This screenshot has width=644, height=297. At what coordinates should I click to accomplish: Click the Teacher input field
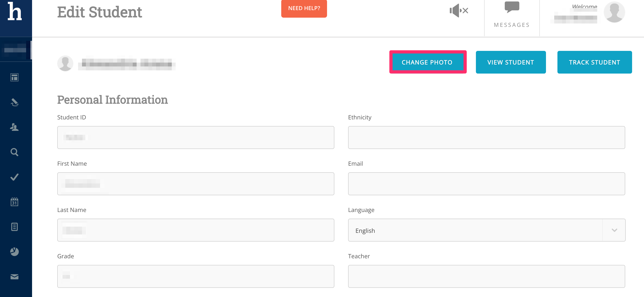486,276
